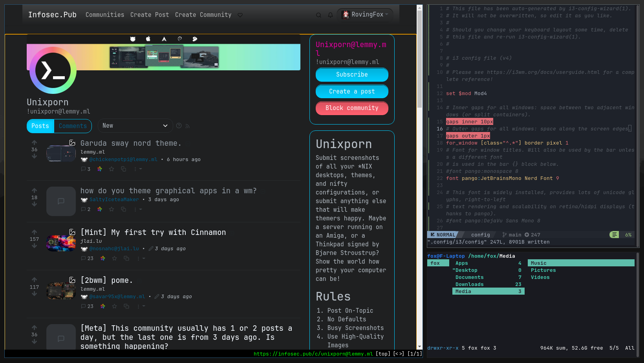The height and width of the screenshot is (363, 644).
Task: Open the sorting help question-mark icon
Action: 179,126
